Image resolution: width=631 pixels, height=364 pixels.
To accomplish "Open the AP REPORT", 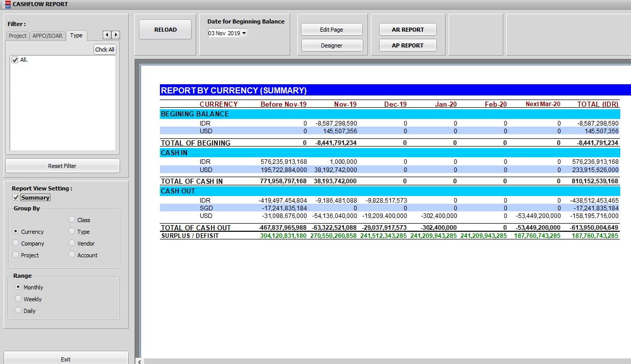I will (408, 45).
